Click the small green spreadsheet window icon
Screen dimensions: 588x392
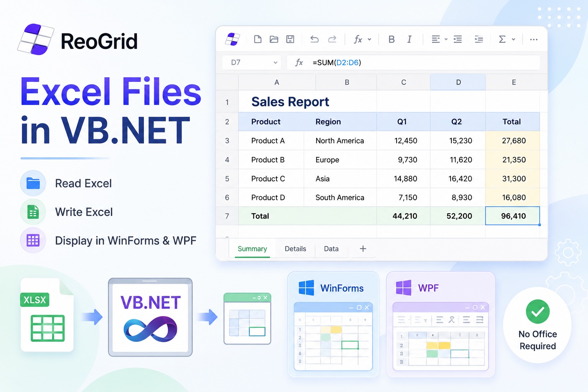[x=247, y=318]
